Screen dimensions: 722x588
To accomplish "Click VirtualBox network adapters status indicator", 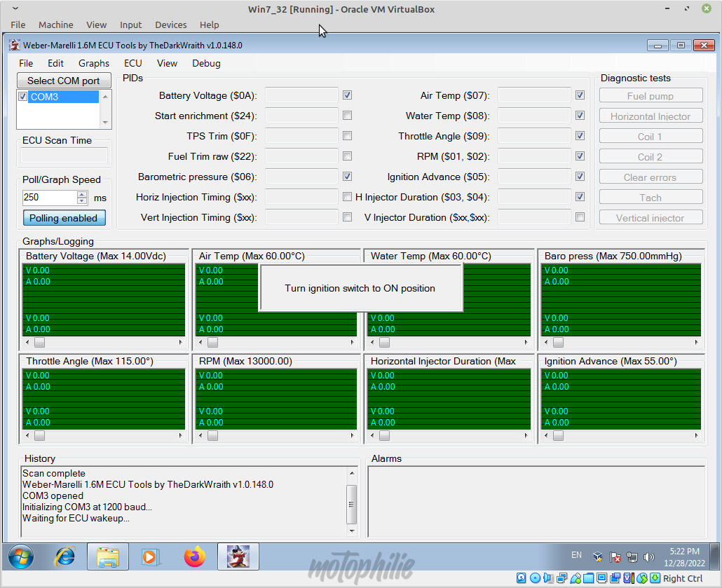I will (561, 578).
